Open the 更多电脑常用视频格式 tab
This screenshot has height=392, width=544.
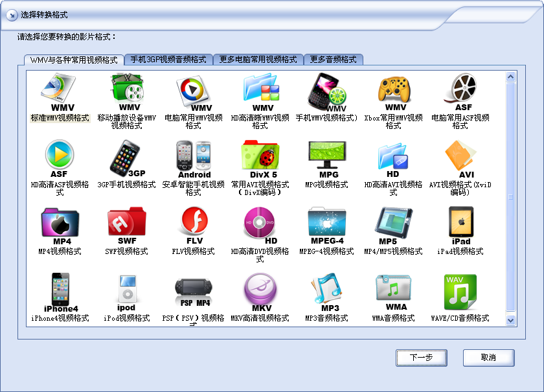(x=258, y=59)
